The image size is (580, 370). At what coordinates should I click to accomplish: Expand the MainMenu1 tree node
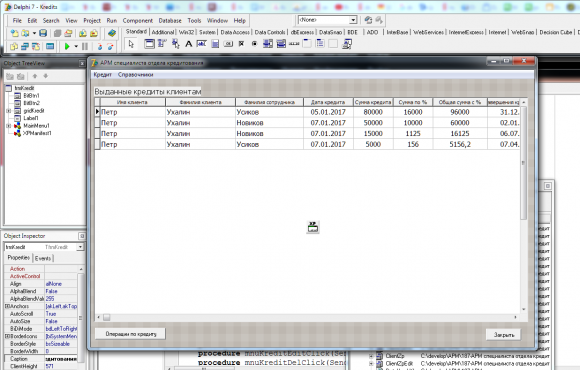[x=8, y=126]
